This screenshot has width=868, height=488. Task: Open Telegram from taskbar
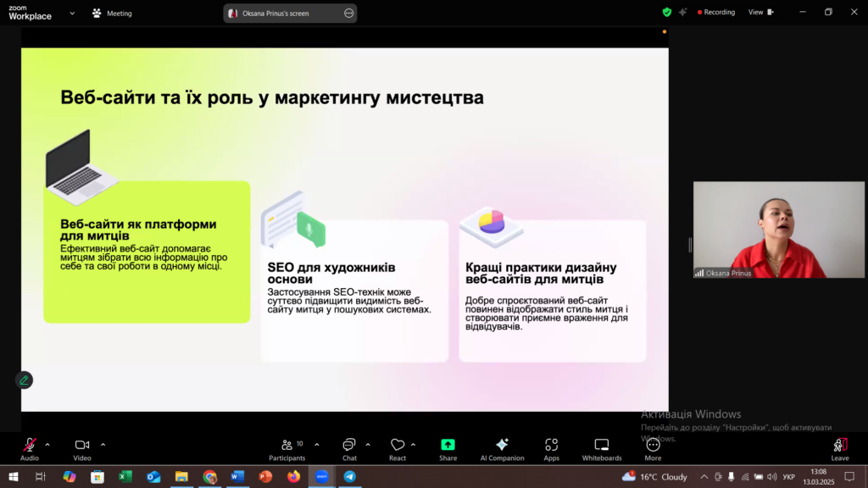pos(350,476)
